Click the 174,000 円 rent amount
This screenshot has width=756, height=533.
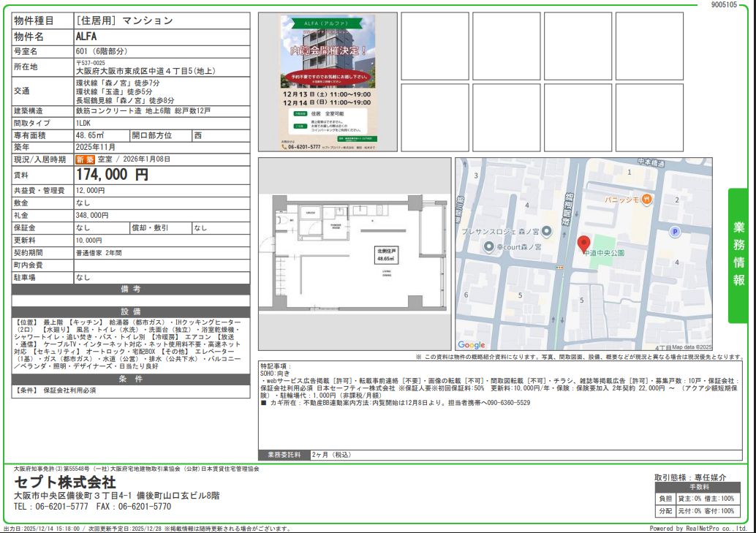pos(112,175)
